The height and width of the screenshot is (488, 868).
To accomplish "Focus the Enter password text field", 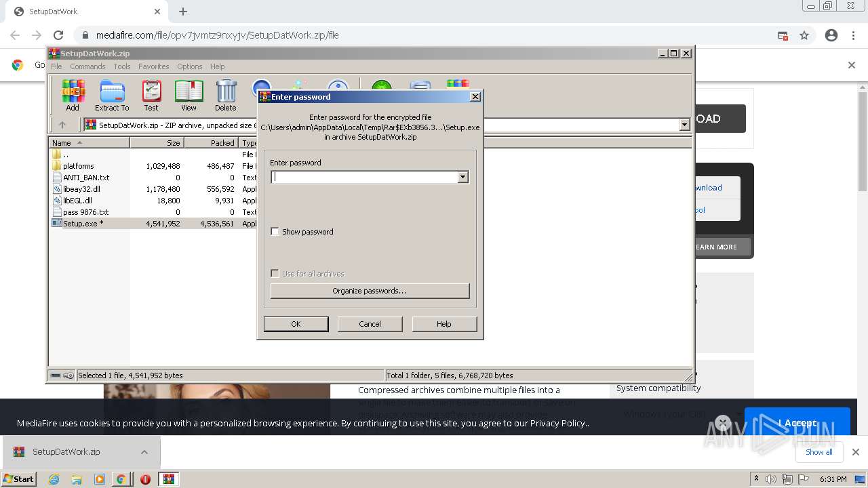I will [365, 177].
